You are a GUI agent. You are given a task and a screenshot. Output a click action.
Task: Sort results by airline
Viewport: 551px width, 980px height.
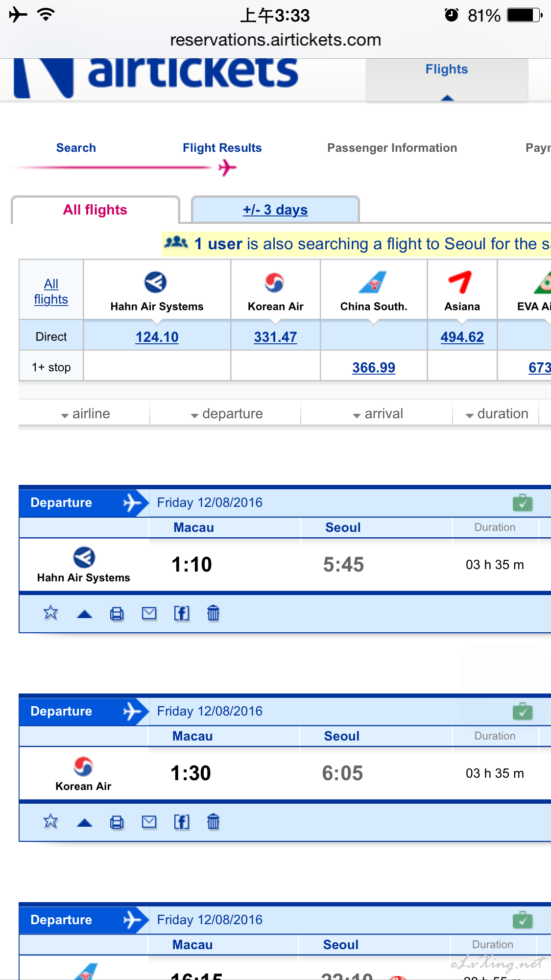point(85,414)
